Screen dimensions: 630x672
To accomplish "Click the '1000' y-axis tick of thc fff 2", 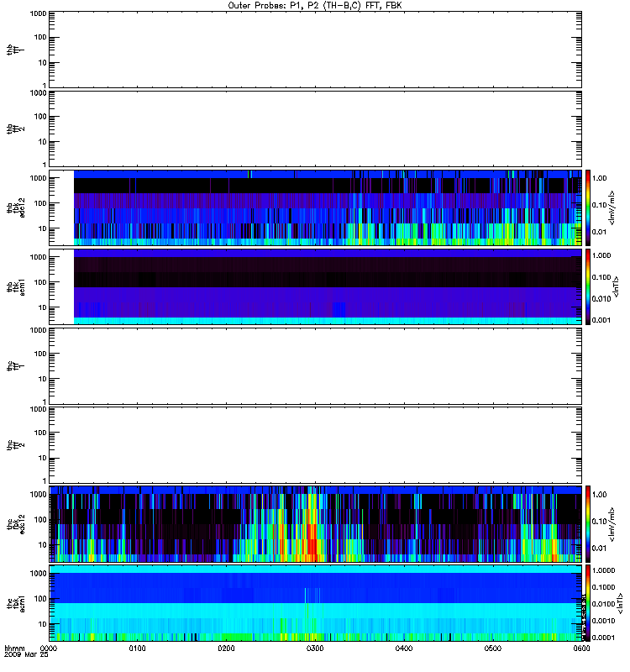I will (38, 409).
